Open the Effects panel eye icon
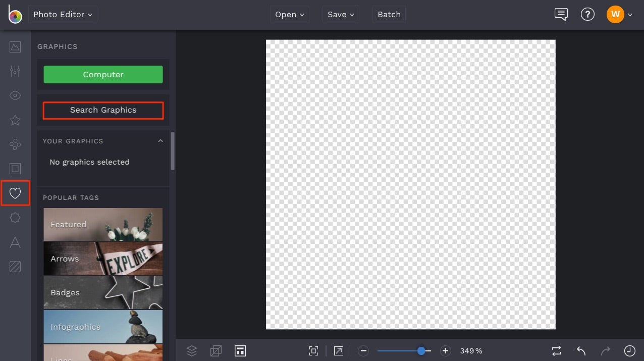 point(15,95)
